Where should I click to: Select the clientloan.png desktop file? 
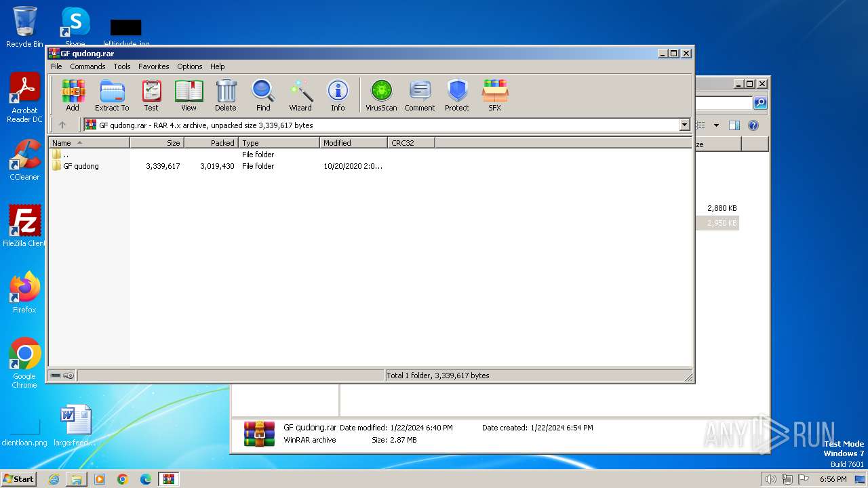tap(24, 432)
